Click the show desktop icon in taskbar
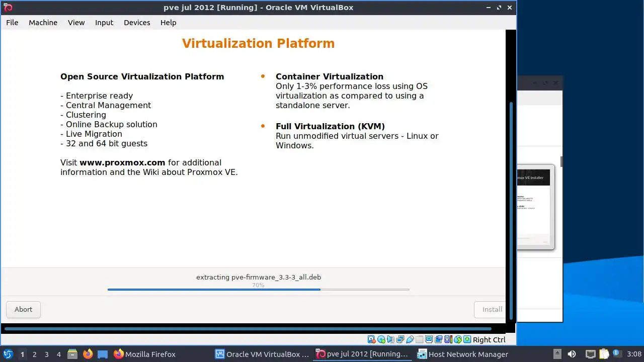 point(103,354)
